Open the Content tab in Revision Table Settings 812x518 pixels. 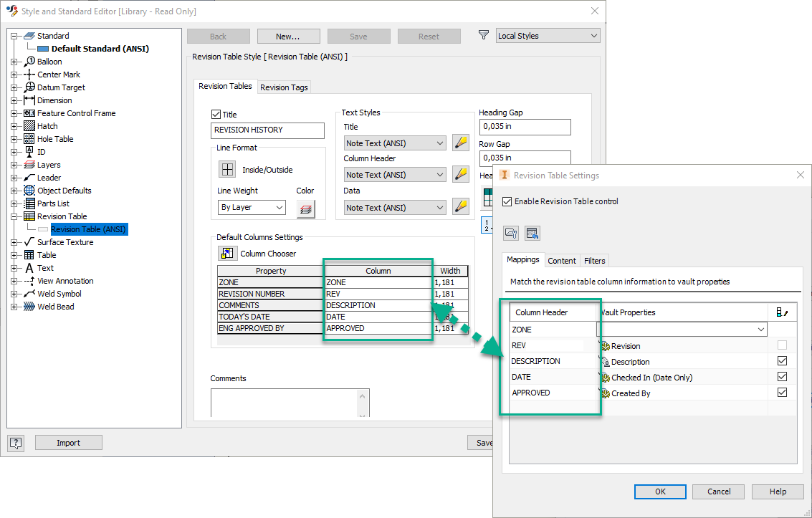coord(562,260)
